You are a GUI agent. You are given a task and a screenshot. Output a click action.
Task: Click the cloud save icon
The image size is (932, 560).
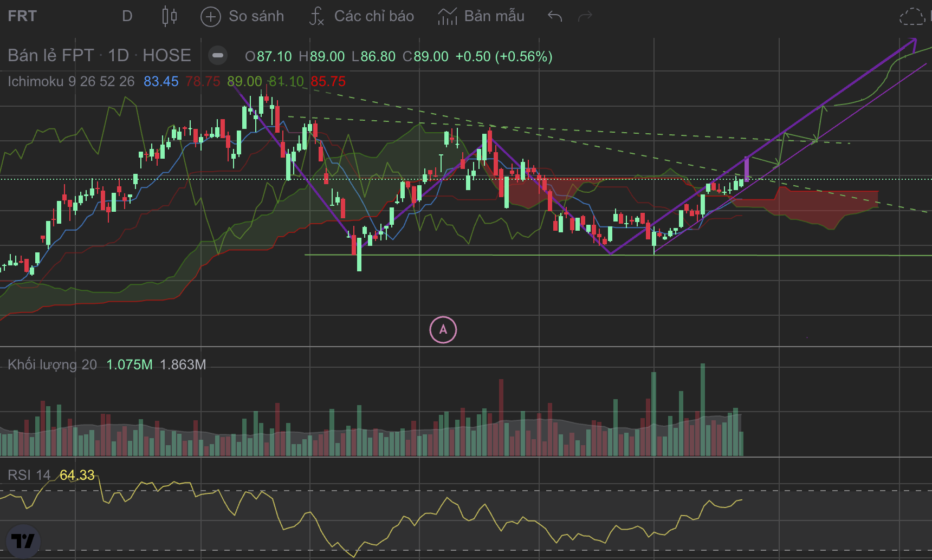[x=912, y=17]
